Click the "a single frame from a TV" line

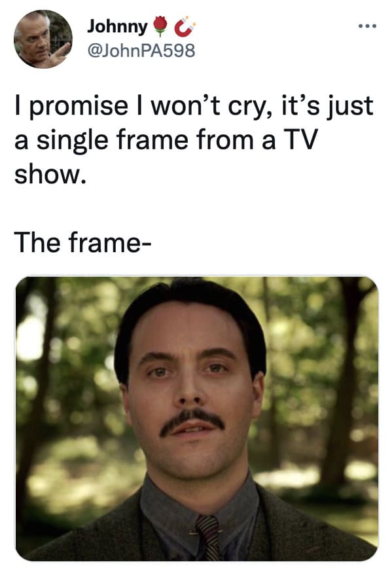(166, 141)
